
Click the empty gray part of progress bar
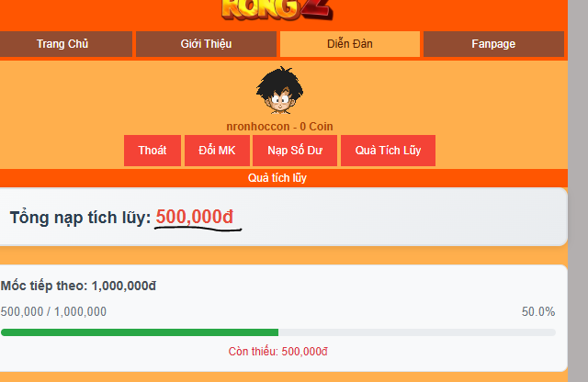(x=417, y=332)
